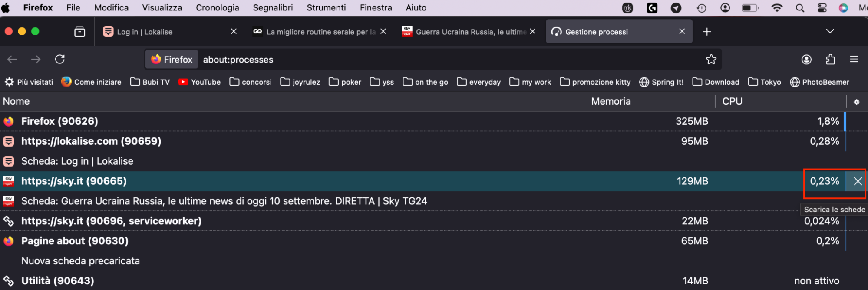Screen dimensions: 868x290
Task: Open the joyrulez bookmarks folder
Action: tap(300, 82)
